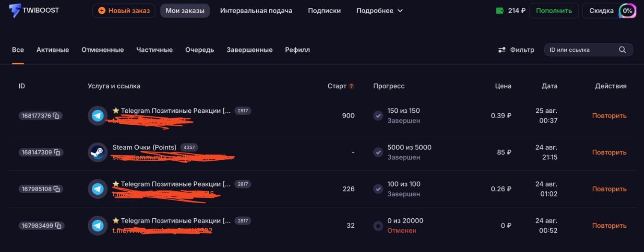This screenshot has height=252, width=644.
Task: Click the Steam service icon
Action: tap(98, 152)
